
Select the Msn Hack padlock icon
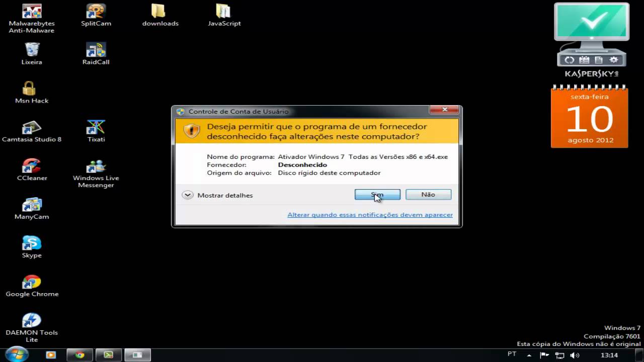click(32, 93)
